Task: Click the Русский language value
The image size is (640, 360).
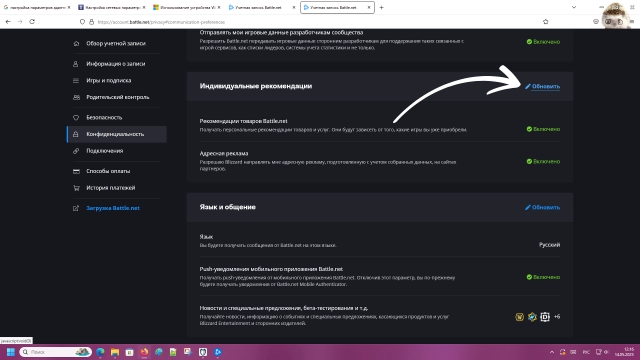Action: coord(549,245)
